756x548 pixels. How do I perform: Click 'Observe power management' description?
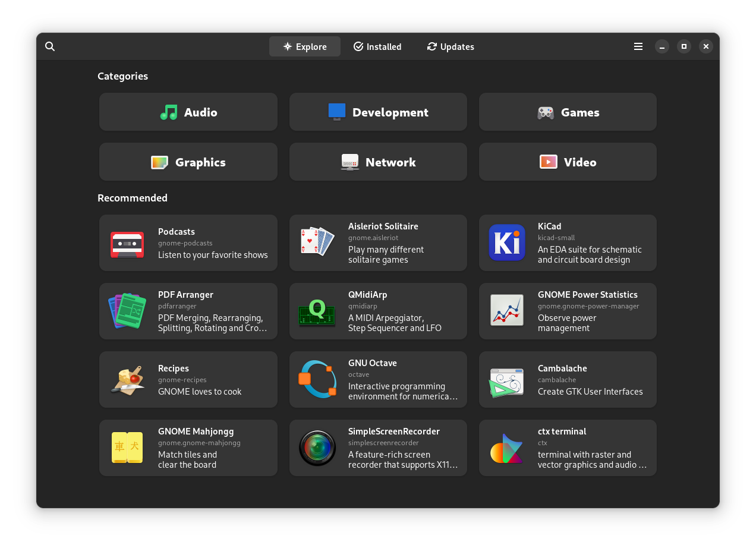[x=567, y=323]
